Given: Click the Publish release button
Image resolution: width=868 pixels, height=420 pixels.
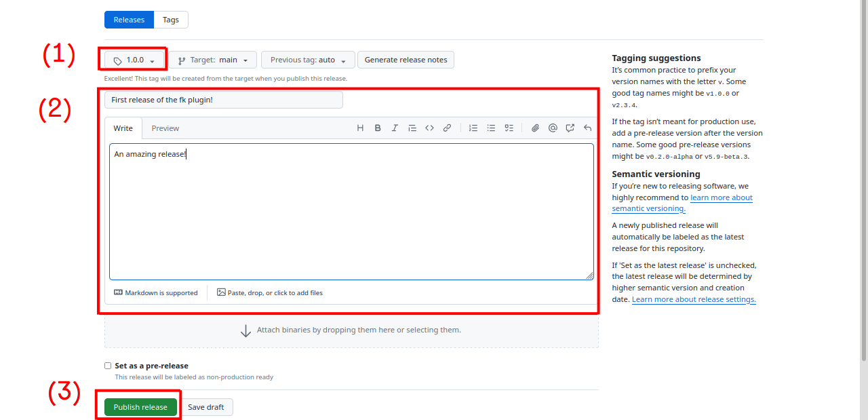Looking at the screenshot, I should (x=140, y=407).
